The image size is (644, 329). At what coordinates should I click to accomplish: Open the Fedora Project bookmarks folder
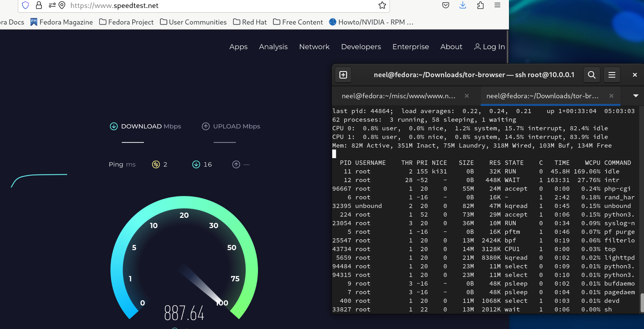point(126,22)
